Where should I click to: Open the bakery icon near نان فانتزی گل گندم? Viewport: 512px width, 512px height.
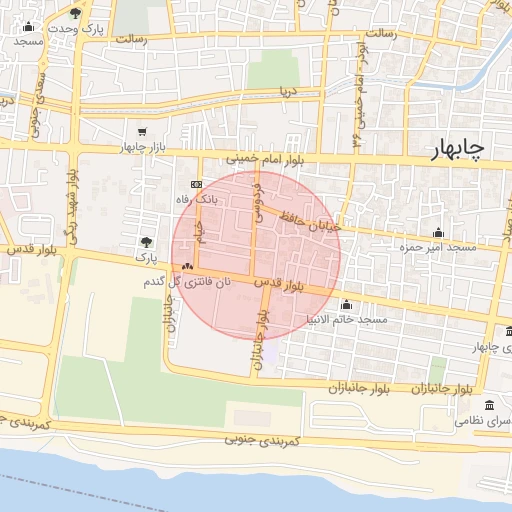[187, 266]
